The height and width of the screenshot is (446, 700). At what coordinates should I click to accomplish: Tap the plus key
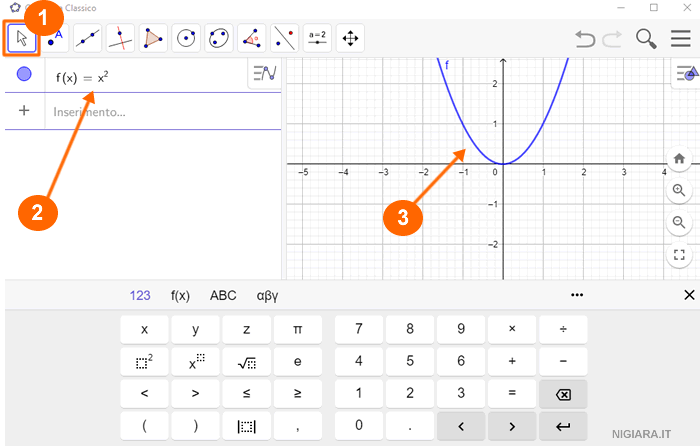pos(512,362)
